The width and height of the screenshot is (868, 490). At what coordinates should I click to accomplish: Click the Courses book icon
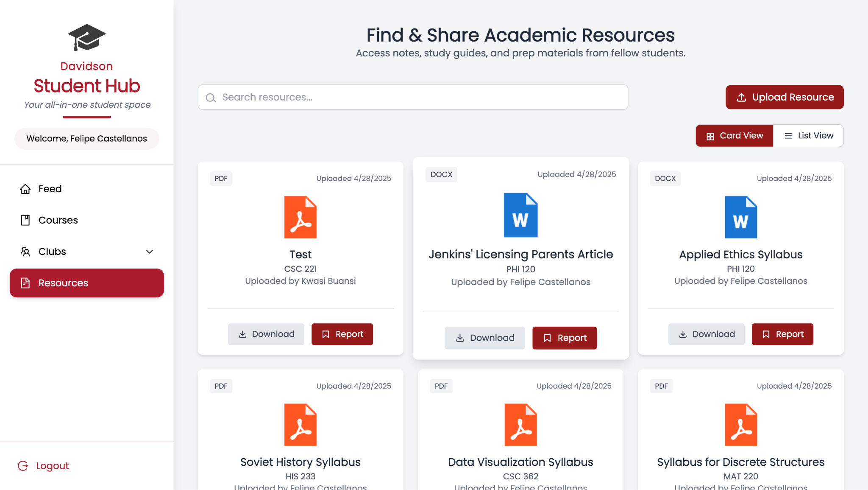pos(25,220)
